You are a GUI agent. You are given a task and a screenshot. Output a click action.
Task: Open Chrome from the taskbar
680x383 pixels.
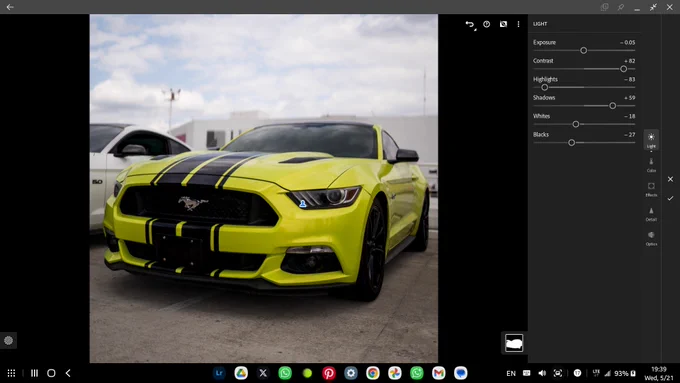click(x=373, y=373)
